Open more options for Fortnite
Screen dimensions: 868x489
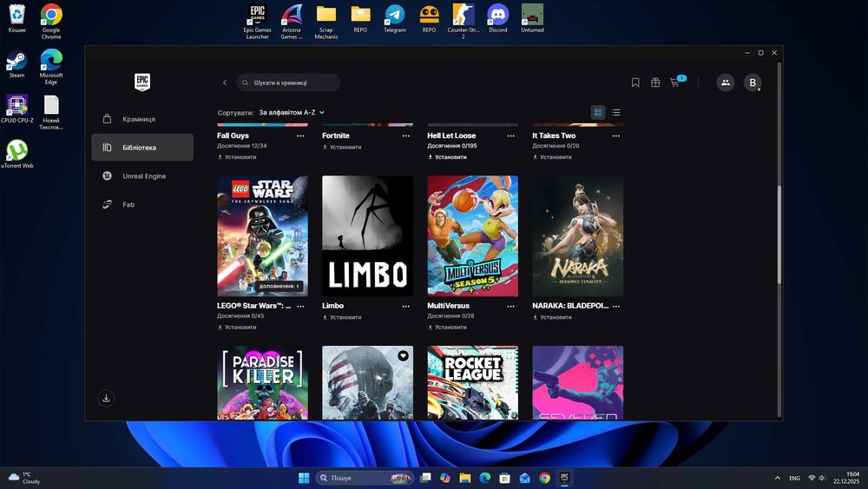[405, 135]
